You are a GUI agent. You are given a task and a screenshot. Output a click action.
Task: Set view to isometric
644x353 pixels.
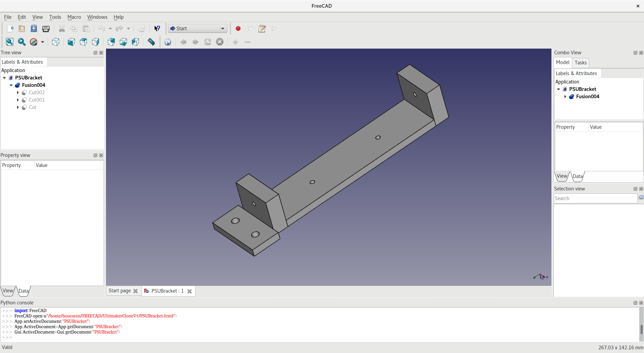coord(56,42)
